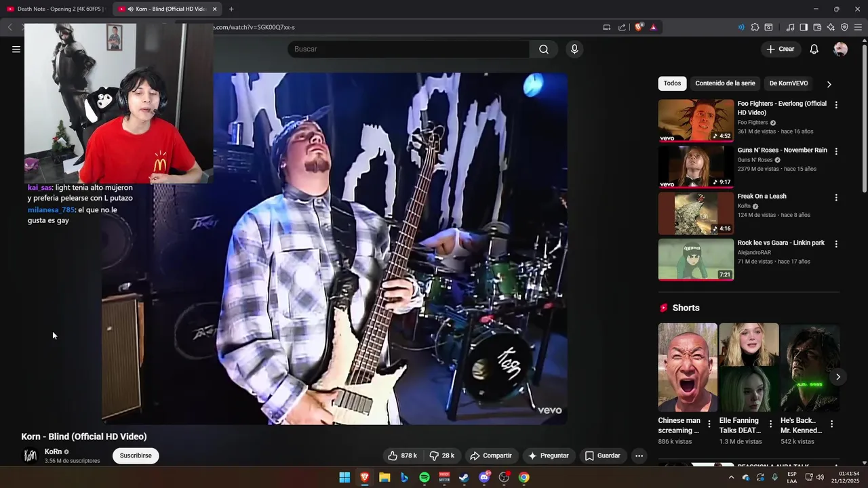Close the Korn - Blind tab
This screenshot has height=488, width=868.
[215, 9]
